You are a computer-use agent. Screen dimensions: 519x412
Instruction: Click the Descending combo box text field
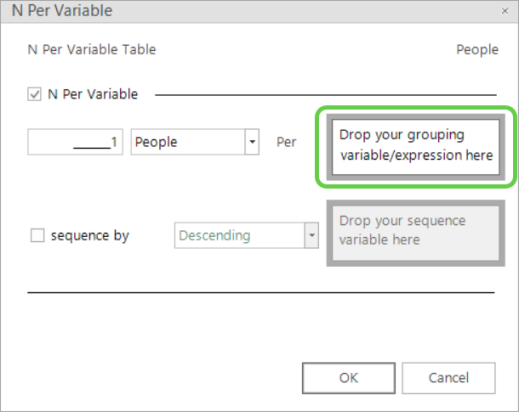click(239, 235)
